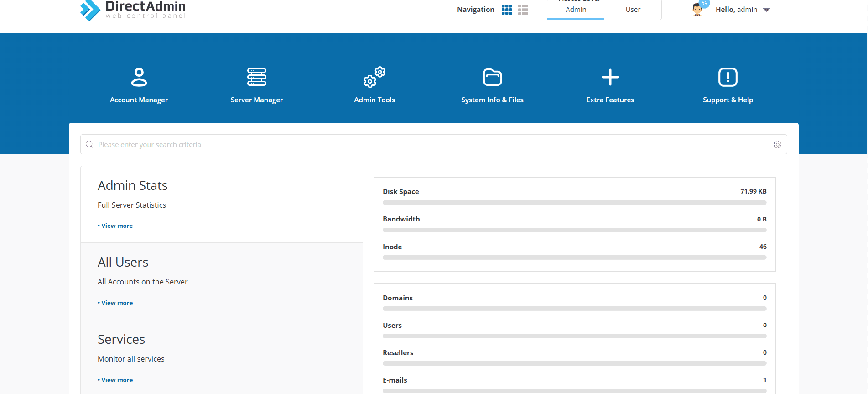Click View more under All Users
Viewport: 868px width, 394px height.
117,303
